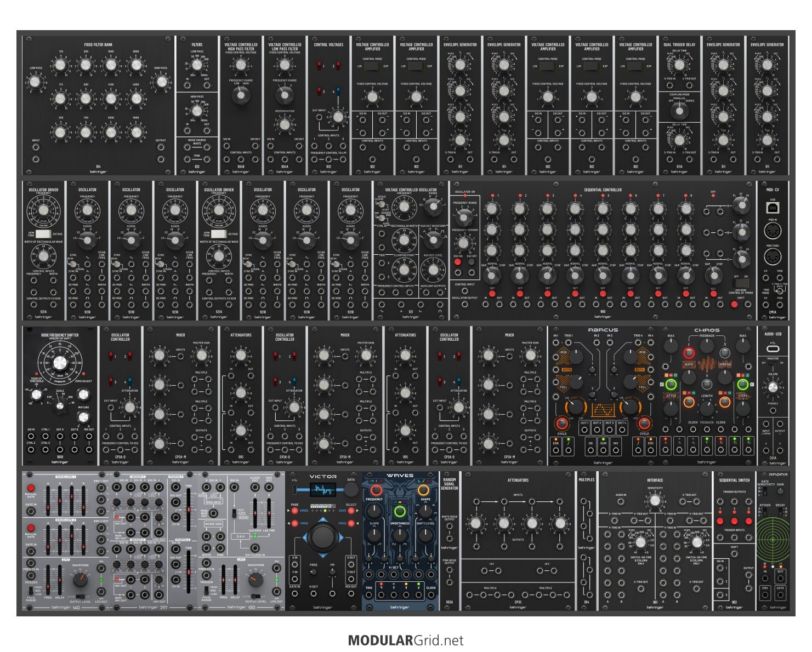Click the Envelope 1 Attack slider
The width and height of the screenshot is (812, 652).
(49, 499)
